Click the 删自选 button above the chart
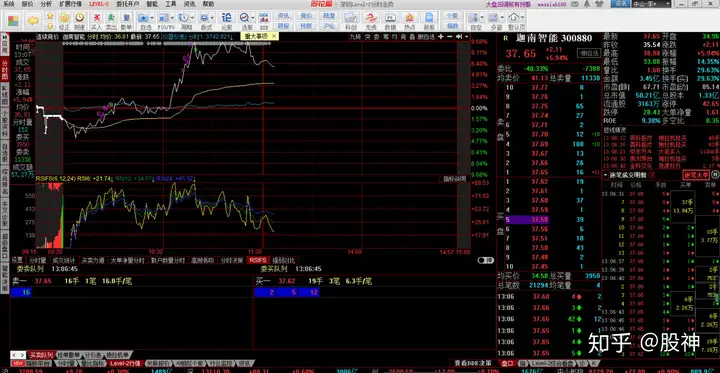Screen dimensions: 720x373 [426, 36]
